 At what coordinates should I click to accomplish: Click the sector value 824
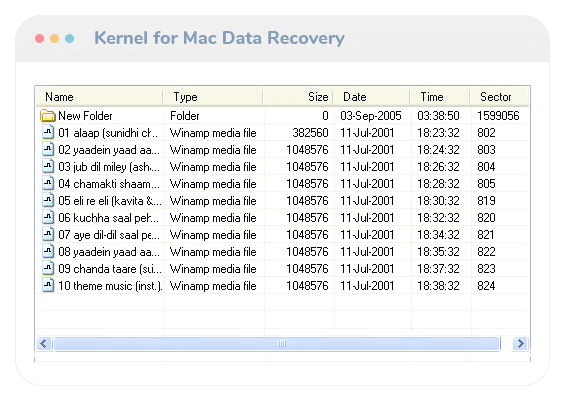(486, 285)
